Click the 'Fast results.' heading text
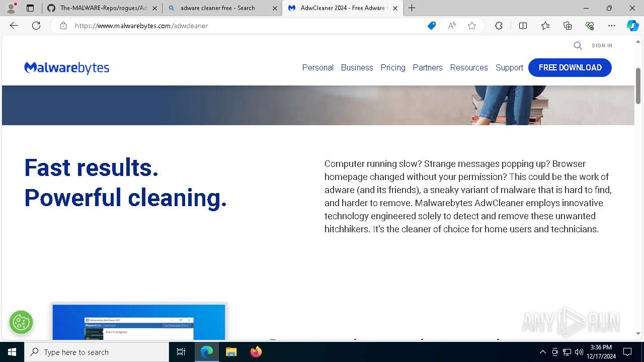644x362 pixels. coord(92,167)
